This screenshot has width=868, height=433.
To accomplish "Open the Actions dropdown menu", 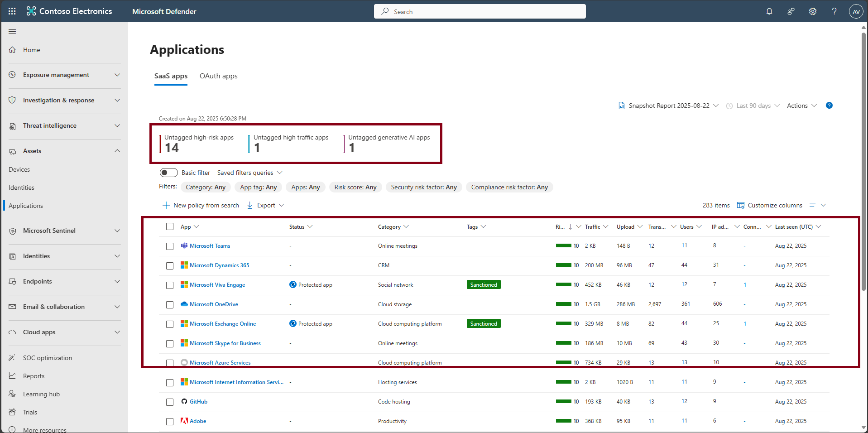I will pos(801,106).
